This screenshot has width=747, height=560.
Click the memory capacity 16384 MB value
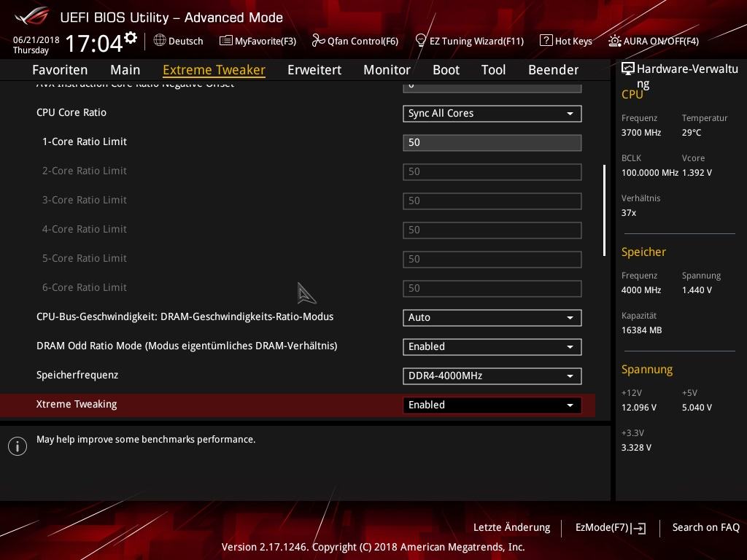click(x=641, y=330)
